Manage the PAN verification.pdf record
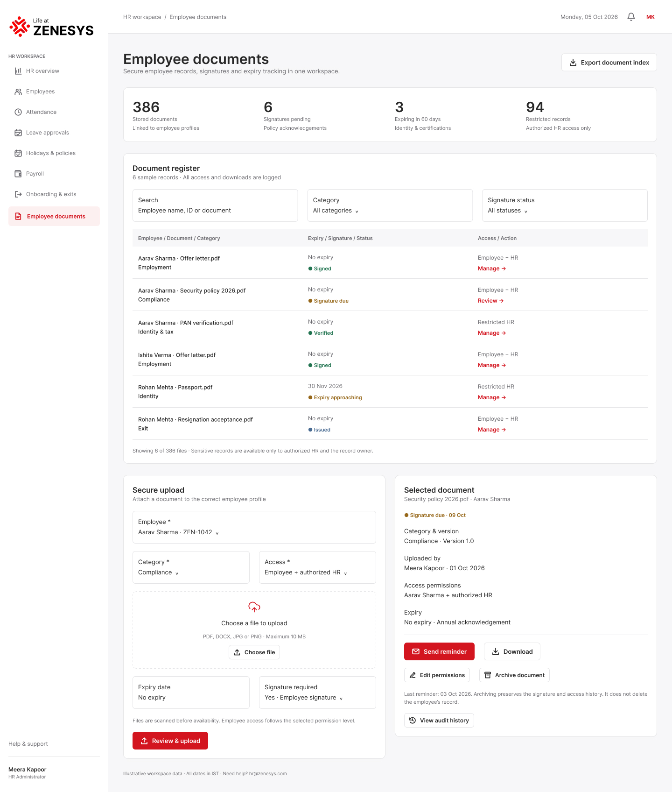Screen dimensions: 672x792 point(492,333)
